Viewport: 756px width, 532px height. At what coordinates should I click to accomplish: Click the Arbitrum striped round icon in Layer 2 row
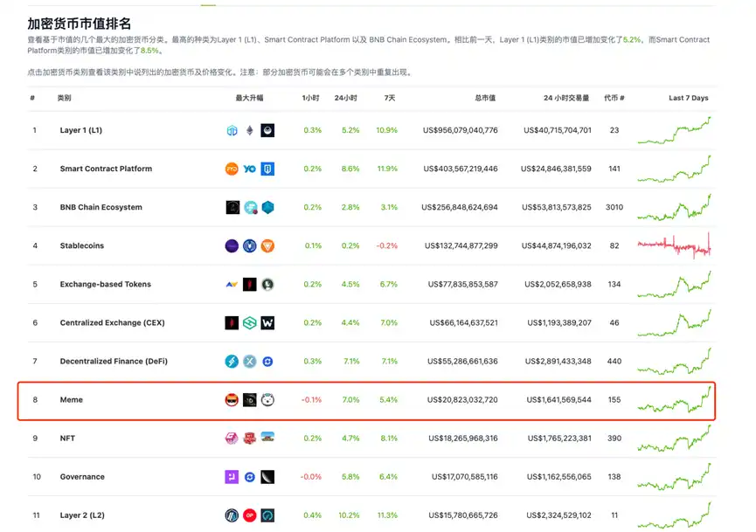pyautogui.click(x=232, y=515)
